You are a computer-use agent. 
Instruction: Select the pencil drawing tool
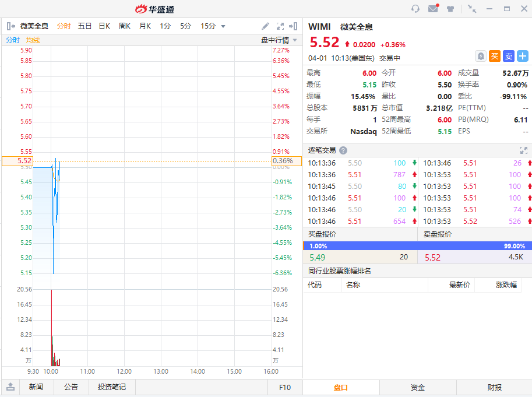(x=266, y=26)
